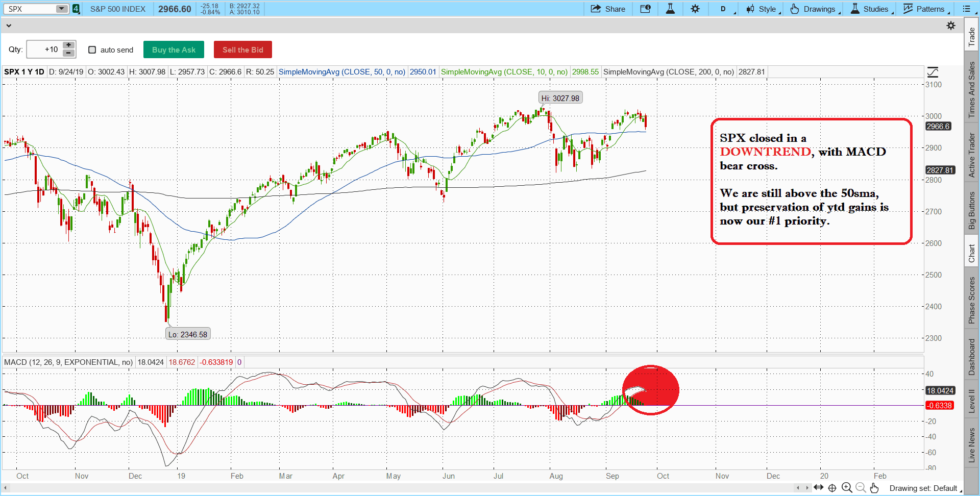The width and height of the screenshot is (980, 496).
Task: Open the trade bar settings gear
Action: coord(951,26)
